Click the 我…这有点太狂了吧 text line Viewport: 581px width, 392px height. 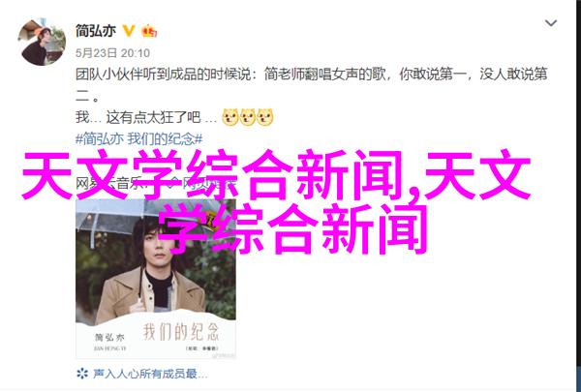[x=146, y=117]
